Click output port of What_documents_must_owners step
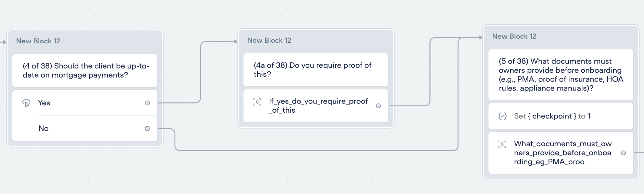Image resolution: width=644 pixels, height=194 pixels. pos(623,153)
